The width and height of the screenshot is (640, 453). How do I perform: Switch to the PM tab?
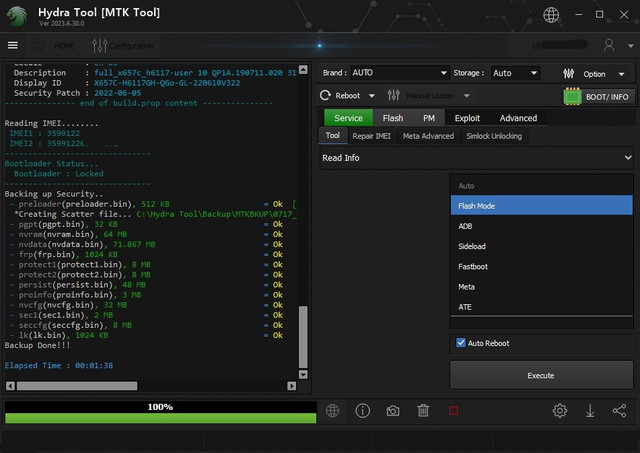[429, 118]
